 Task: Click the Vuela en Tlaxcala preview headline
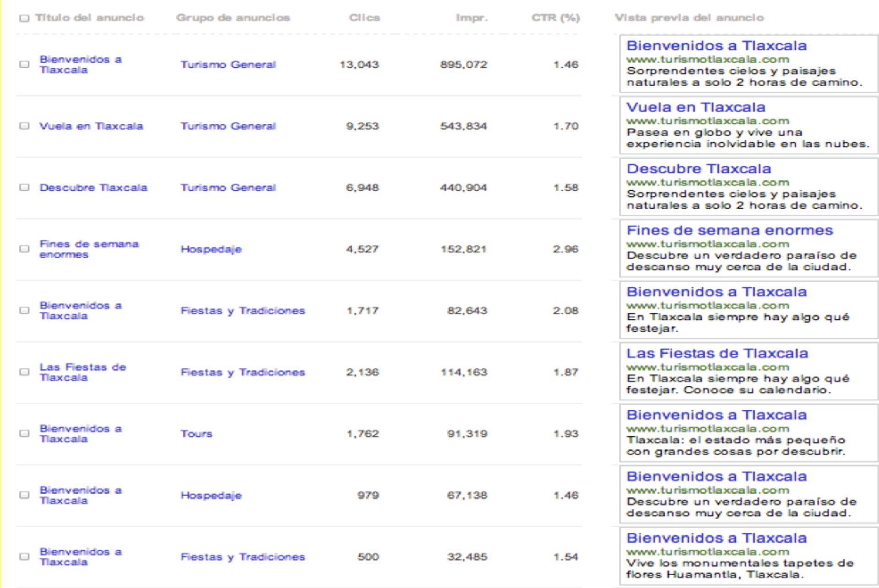pos(696,107)
